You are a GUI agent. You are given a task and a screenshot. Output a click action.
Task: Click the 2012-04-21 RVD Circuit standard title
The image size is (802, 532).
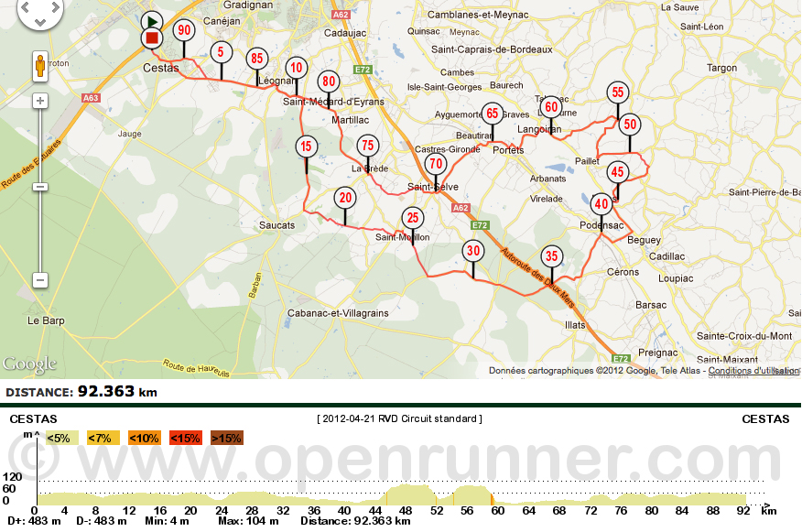(400, 419)
